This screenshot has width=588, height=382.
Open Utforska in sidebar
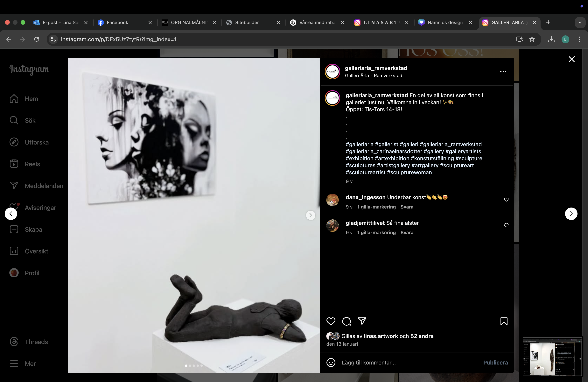click(29, 142)
